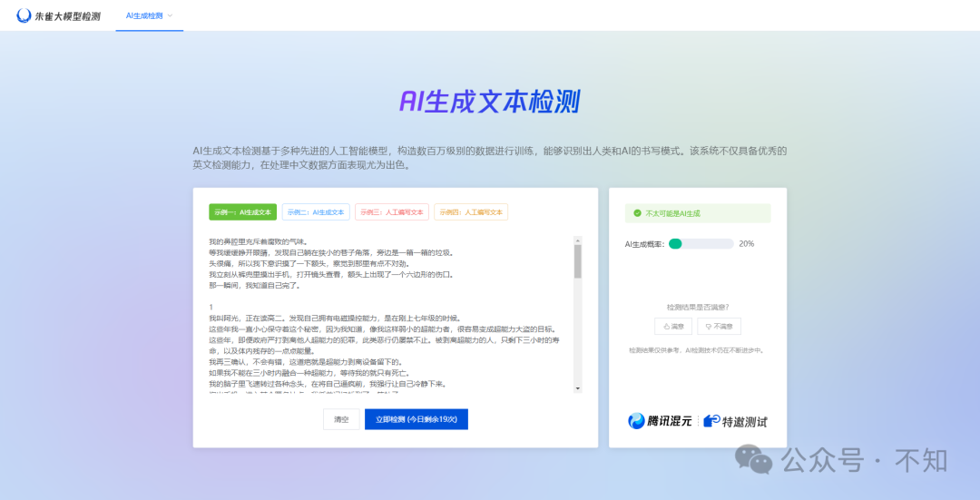Choose 示例四 人工编写文本 sample

(470, 212)
